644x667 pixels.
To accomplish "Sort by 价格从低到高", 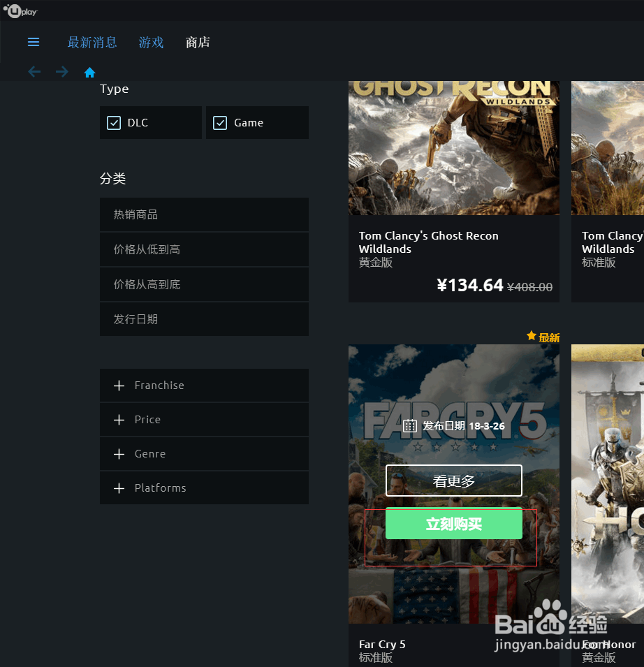I will tap(204, 250).
